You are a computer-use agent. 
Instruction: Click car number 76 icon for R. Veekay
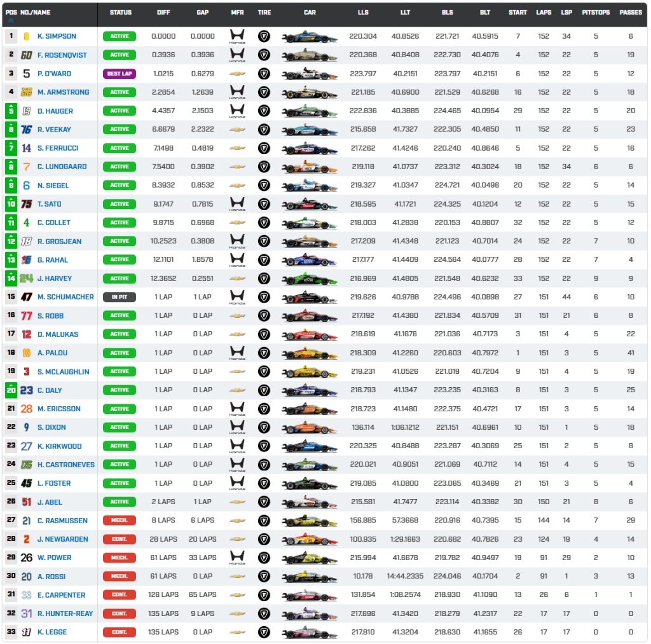pos(27,130)
